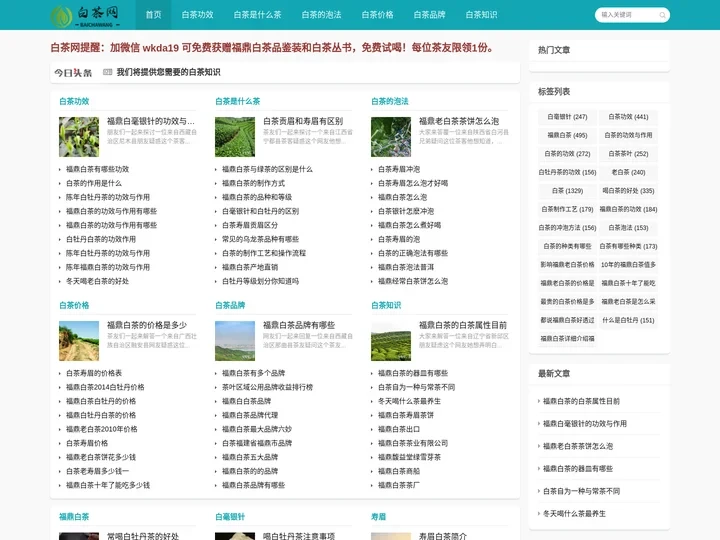
Task: Open article 白毫银针和白牡丹的区别
Action: [x=260, y=211]
